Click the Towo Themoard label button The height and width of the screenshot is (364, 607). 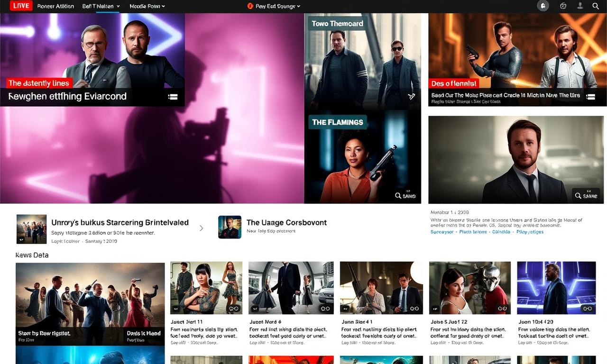(337, 24)
